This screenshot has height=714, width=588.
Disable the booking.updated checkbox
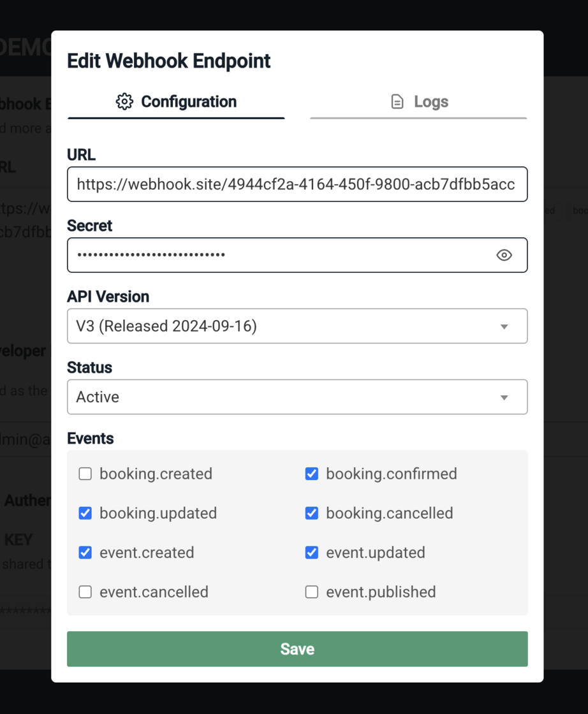pos(85,513)
